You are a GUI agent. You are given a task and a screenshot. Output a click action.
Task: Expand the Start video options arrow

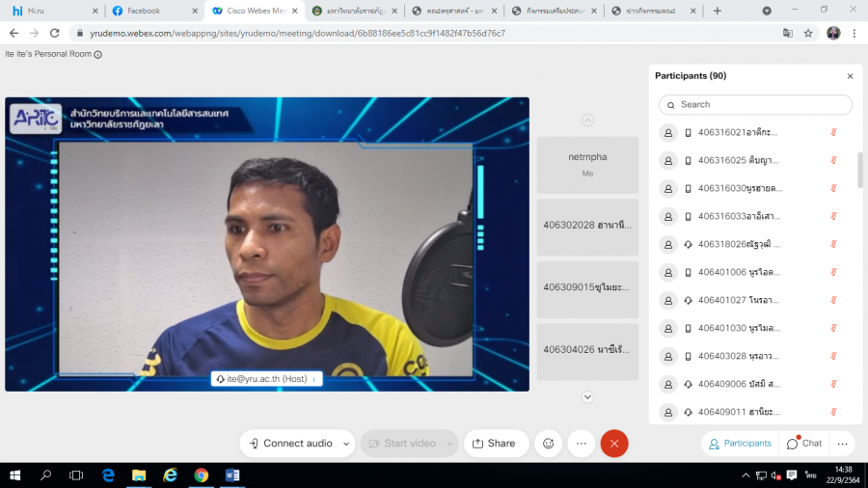pos(448,444)
